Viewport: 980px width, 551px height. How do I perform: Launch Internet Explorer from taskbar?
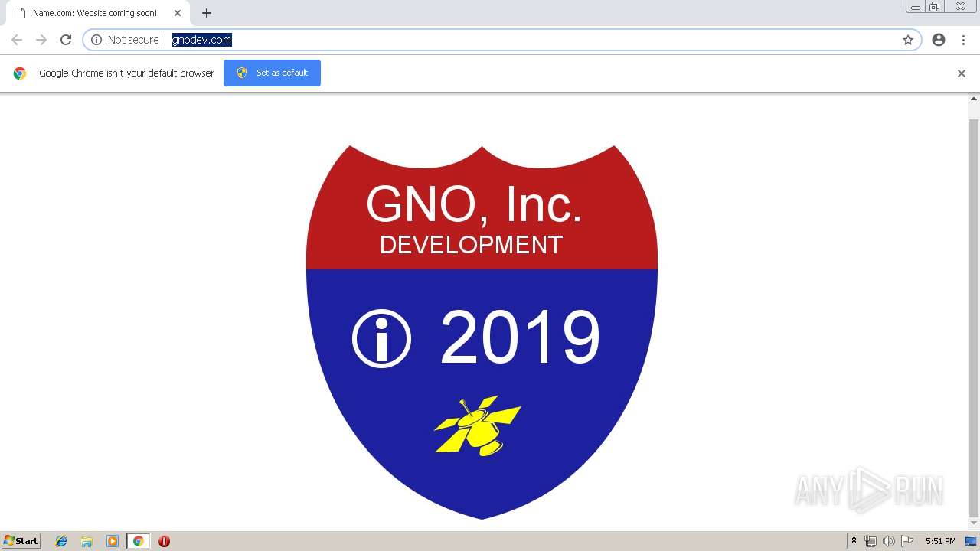[61, 541]
